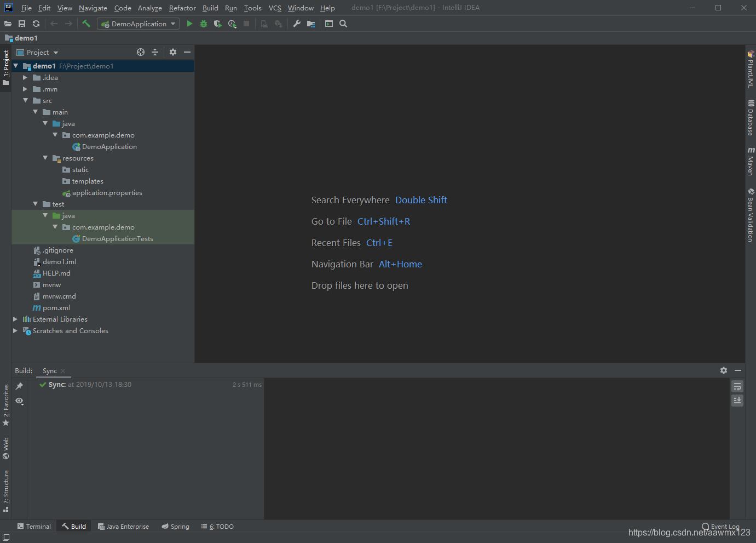Open the Tools menu
The image size is (756, 543).
click(252, 8)
